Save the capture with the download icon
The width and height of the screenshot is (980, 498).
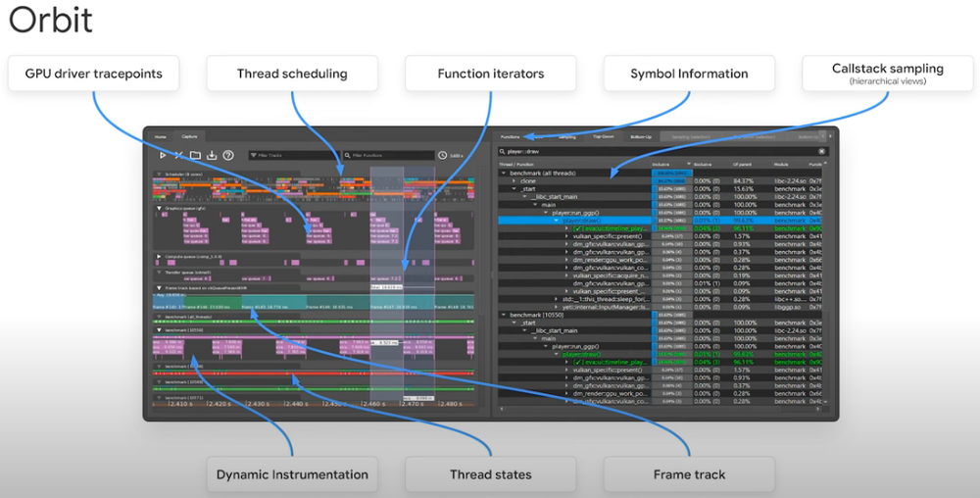click(x=212, y=155)
